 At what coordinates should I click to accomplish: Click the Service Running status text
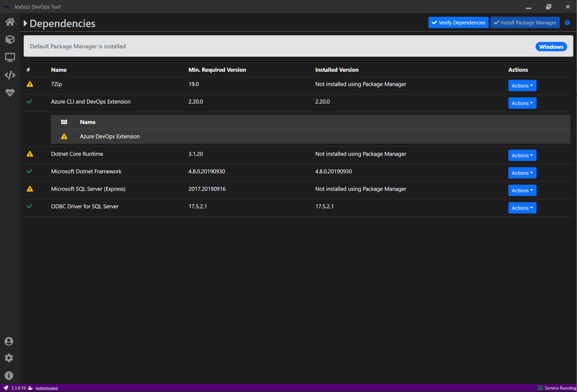[x=560, y=388]
